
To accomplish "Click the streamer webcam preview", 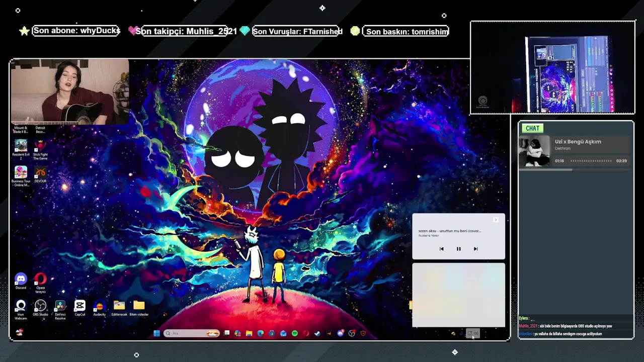I will [x=70, y=92].
